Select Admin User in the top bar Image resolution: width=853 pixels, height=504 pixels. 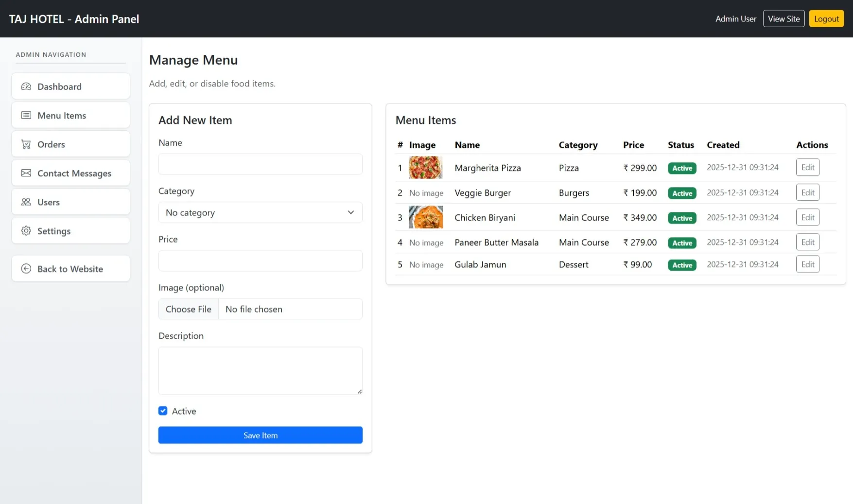[735, 18]
